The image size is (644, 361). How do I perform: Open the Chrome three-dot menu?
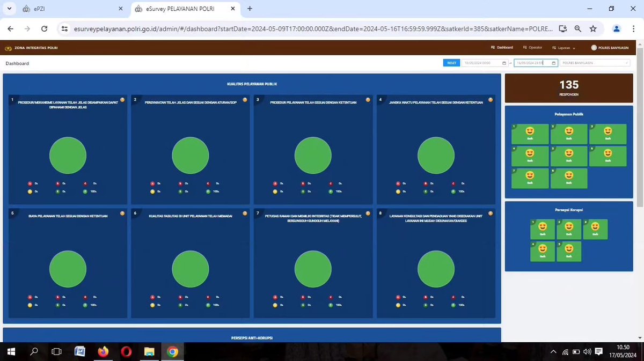[x=633, y=28]
